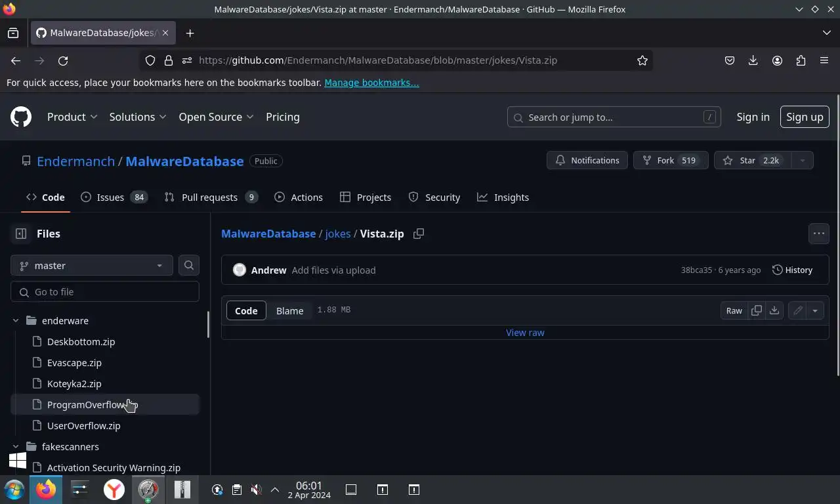Click the reload page icon
Screen dimensions: 840x504
pos(63,60)
